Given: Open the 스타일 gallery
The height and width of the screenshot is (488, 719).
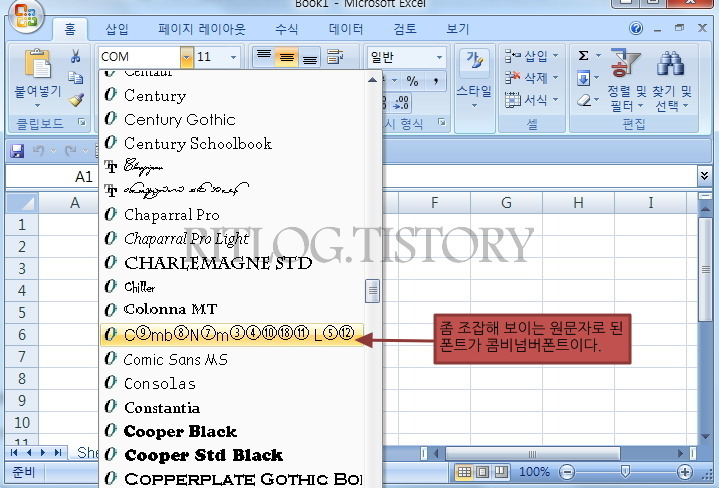Looking at the screenshot, I should (x=474, y=78).
